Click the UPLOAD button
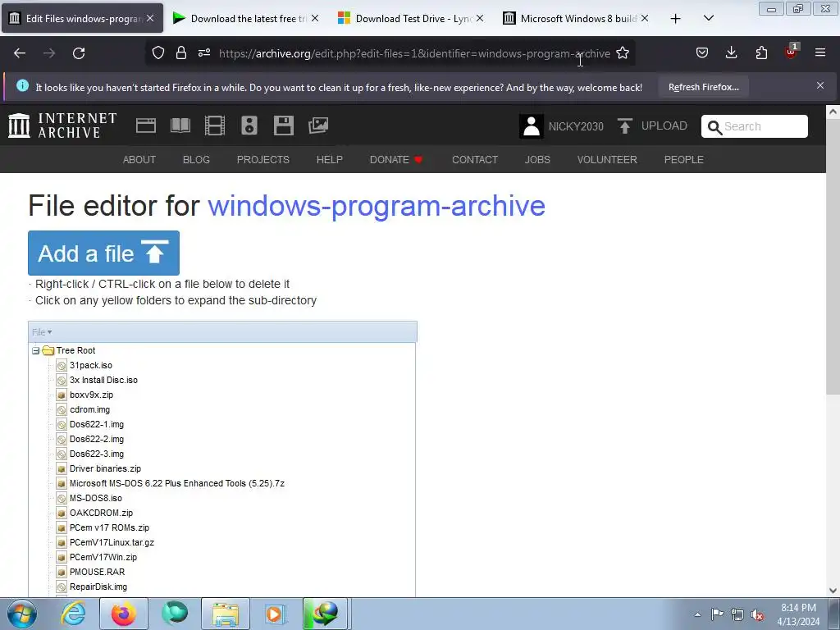The width and height of the screenshot is (840, 630). (652, 126)
